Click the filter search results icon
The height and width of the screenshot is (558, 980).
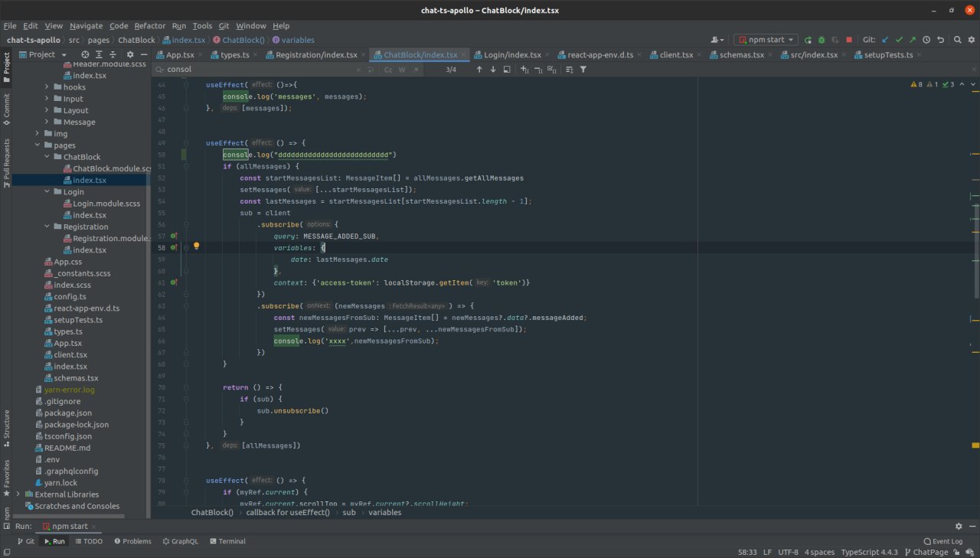pos(583,70)
